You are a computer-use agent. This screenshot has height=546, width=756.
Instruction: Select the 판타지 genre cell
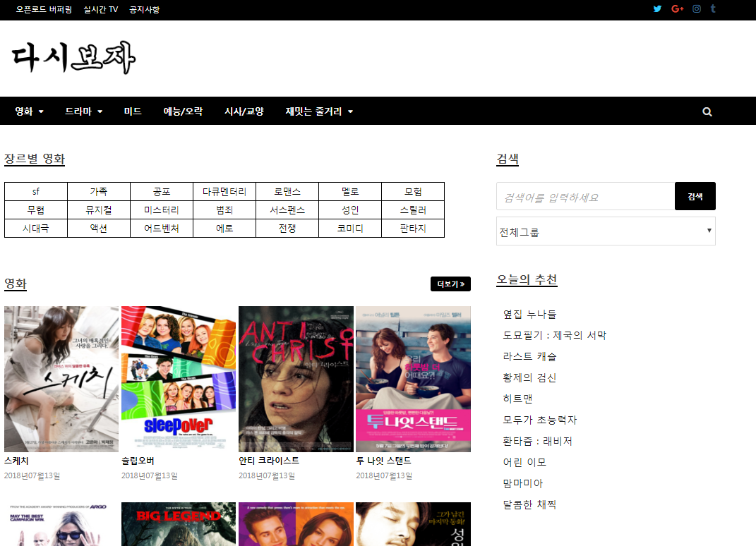[413, 228]
